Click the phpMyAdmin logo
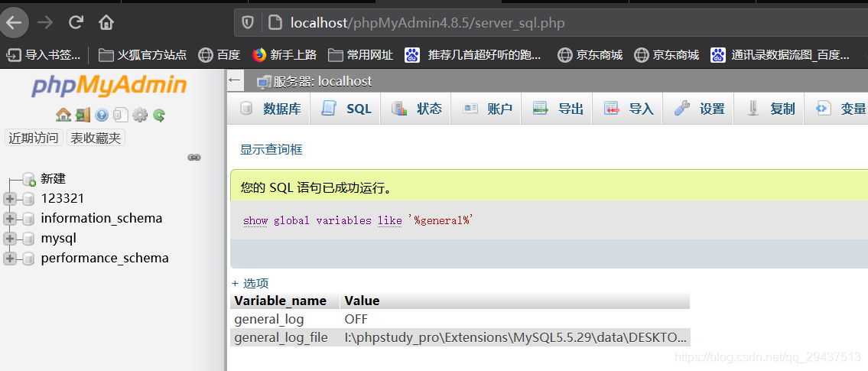Image resolution: width=868 pixels, height=371 pixels. pos(109,86)
